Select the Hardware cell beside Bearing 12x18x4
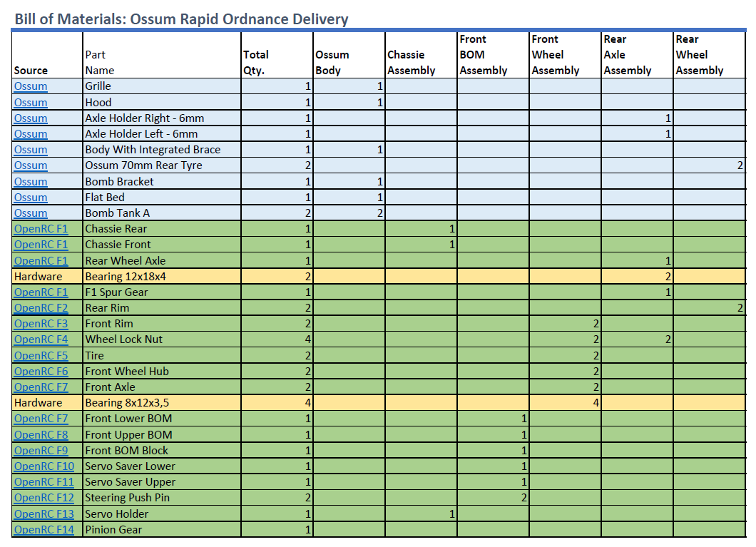 [47, 277]
